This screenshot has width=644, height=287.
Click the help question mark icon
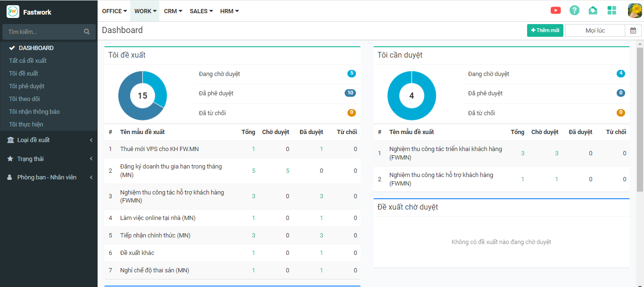click(x=574, y=10)
